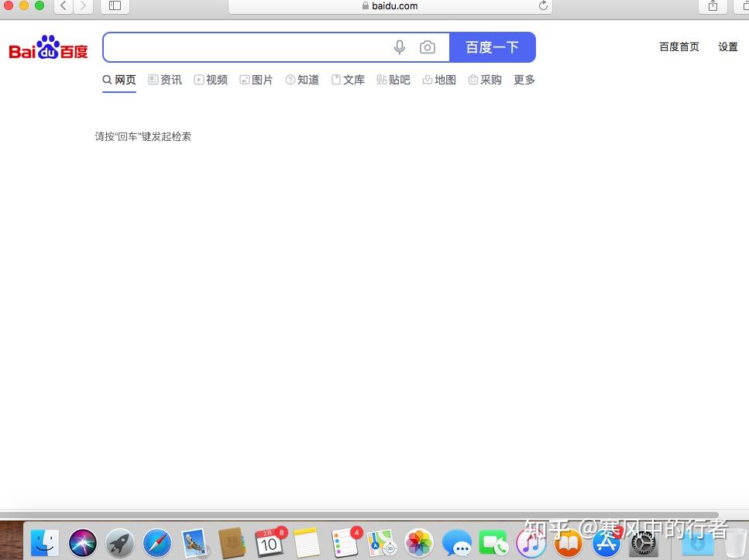The height and width of the screenshot is (560, 749).
Task: Open the yellow Notes icon in Dock
Action: pyautogui.click(x=307, y=543)
